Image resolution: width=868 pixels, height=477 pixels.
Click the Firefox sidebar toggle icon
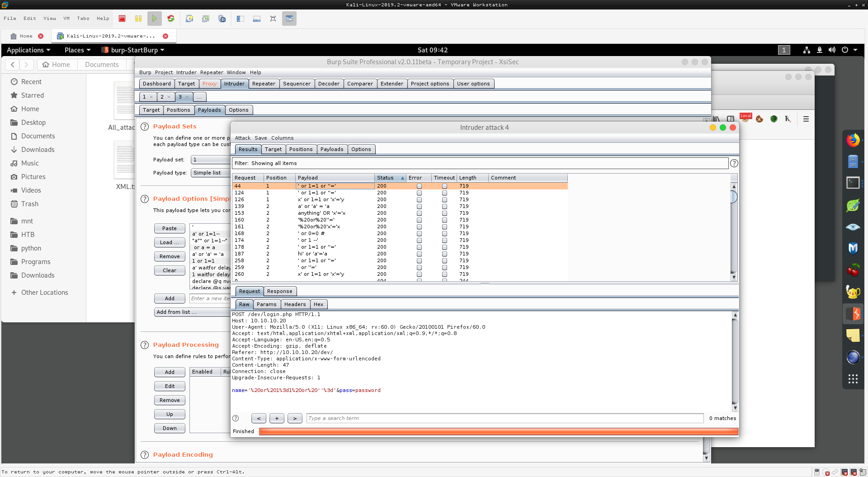pos(730,119)
